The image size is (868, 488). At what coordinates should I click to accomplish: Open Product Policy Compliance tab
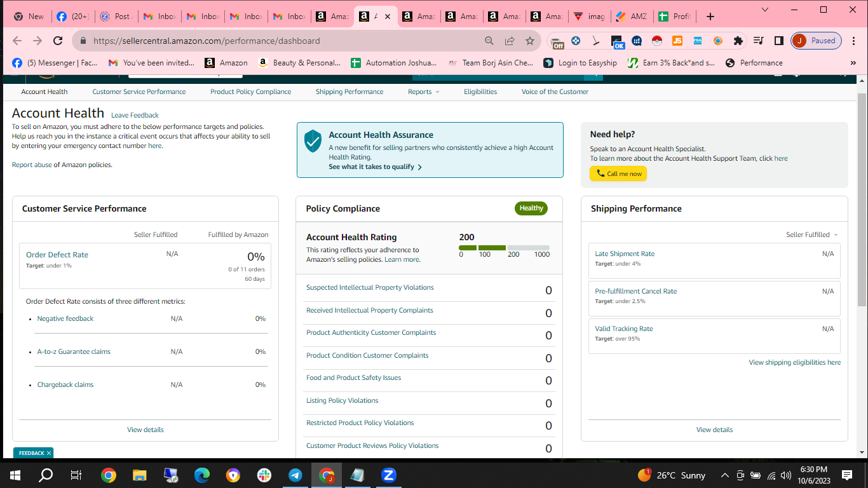pos(251,91)
